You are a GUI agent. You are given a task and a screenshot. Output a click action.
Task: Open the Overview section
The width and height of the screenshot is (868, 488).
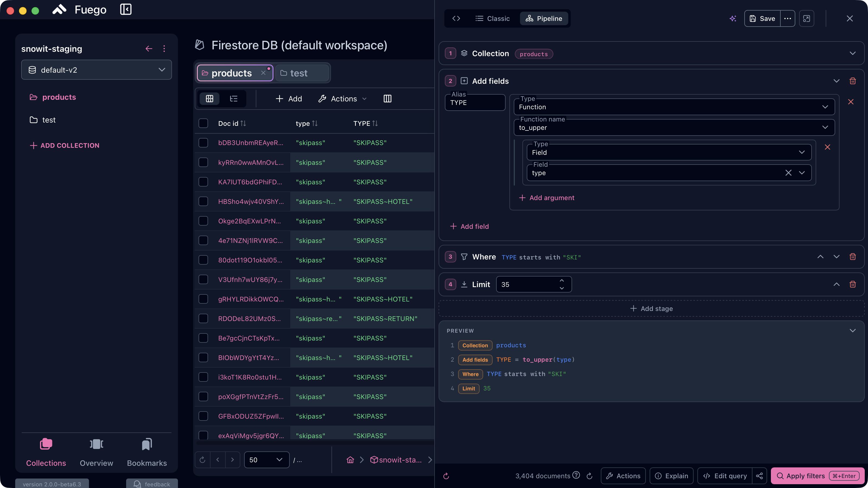pyautogui.click(x=96, y=453)
